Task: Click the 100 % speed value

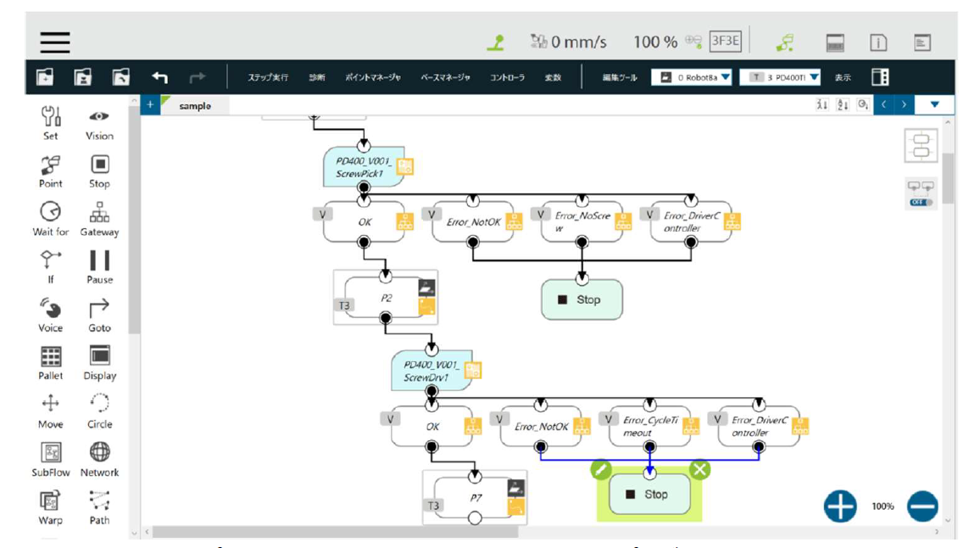Action: point(655,42)
